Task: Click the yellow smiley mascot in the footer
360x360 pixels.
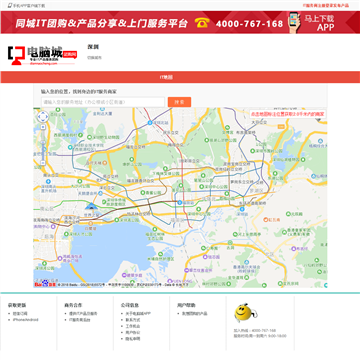Action: coord(245,312)
